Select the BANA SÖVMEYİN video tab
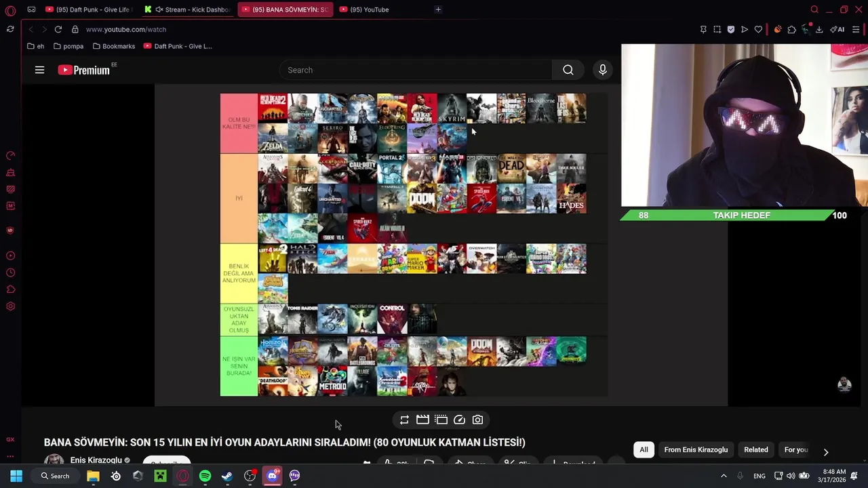Viewport: 868px width, 488px height. coord(285,9)
